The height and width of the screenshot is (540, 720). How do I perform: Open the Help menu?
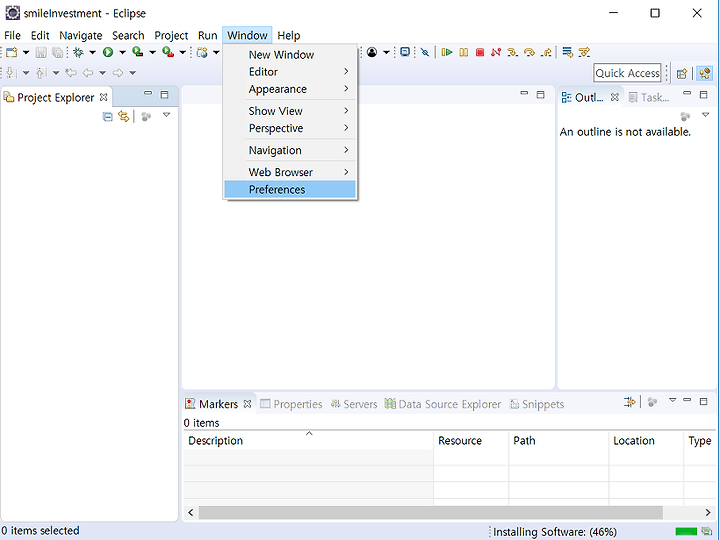click(288, 35)
